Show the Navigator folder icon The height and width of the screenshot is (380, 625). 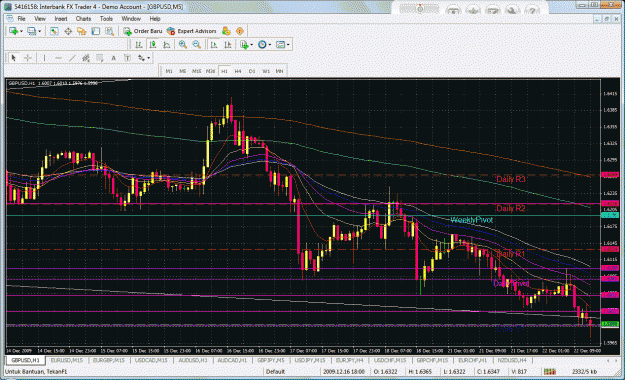82,31
